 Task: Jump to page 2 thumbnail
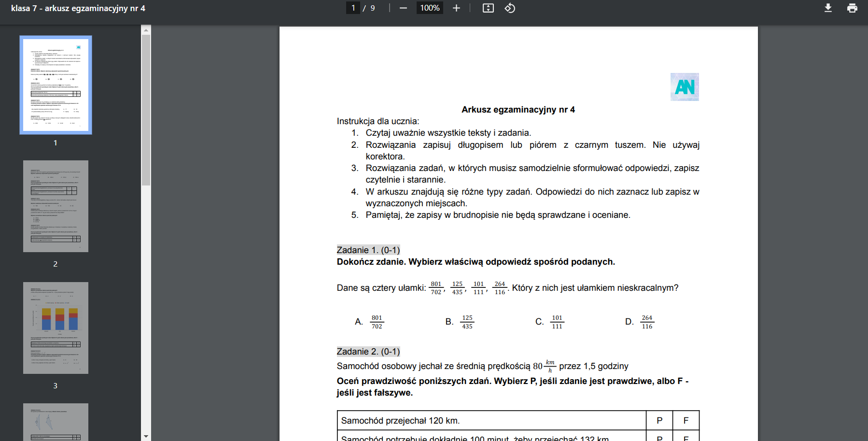[x=56, y=206]
